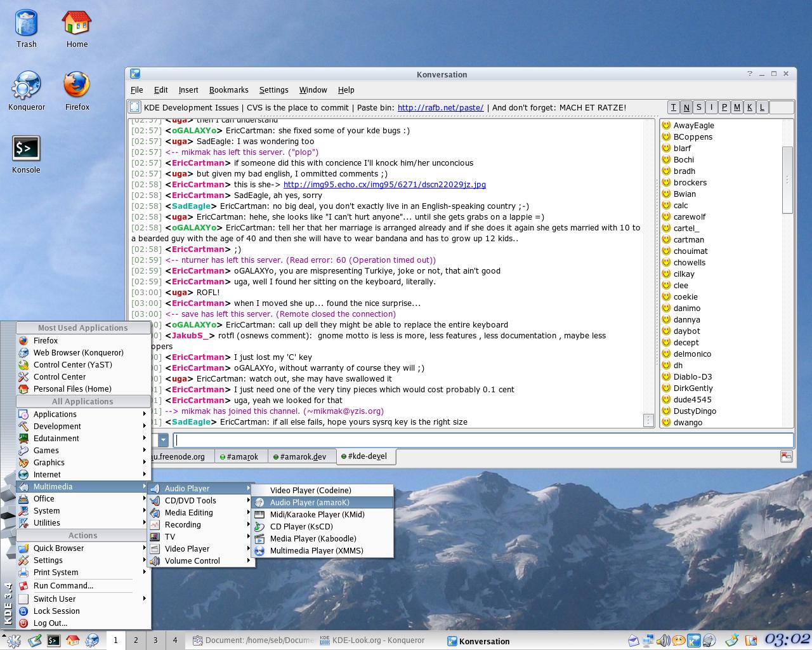Launch Multimedia Player (XMMS)
The height and width of the screenshot is (650, 812).
(x=322, y=550)
